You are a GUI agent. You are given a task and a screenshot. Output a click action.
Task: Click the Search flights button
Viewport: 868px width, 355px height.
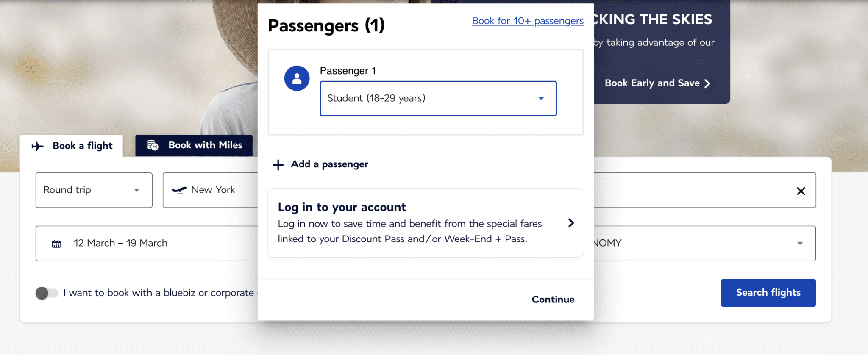point(768,293)
